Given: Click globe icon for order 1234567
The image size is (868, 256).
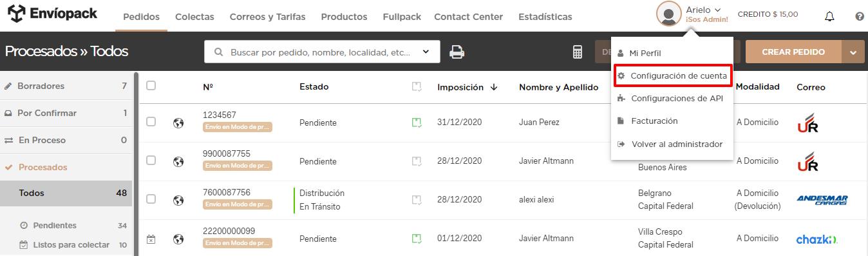Looking at the screenshot, I should (178, 123).
